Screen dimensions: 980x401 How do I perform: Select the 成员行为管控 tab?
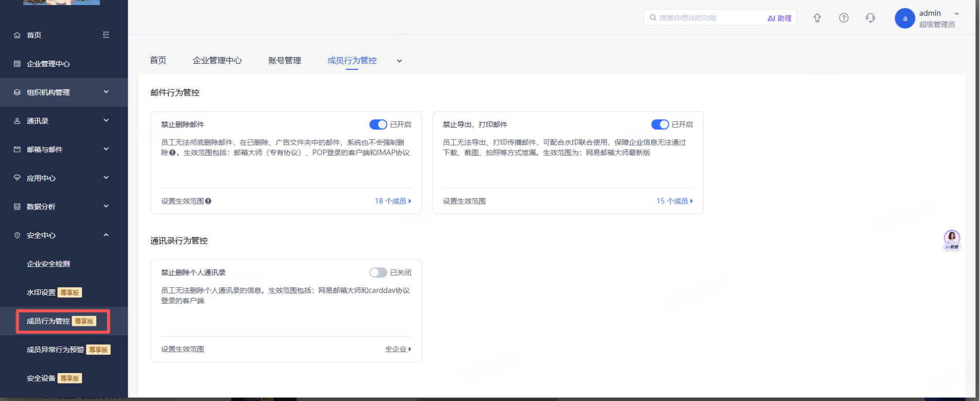click(x=352, y=60)
